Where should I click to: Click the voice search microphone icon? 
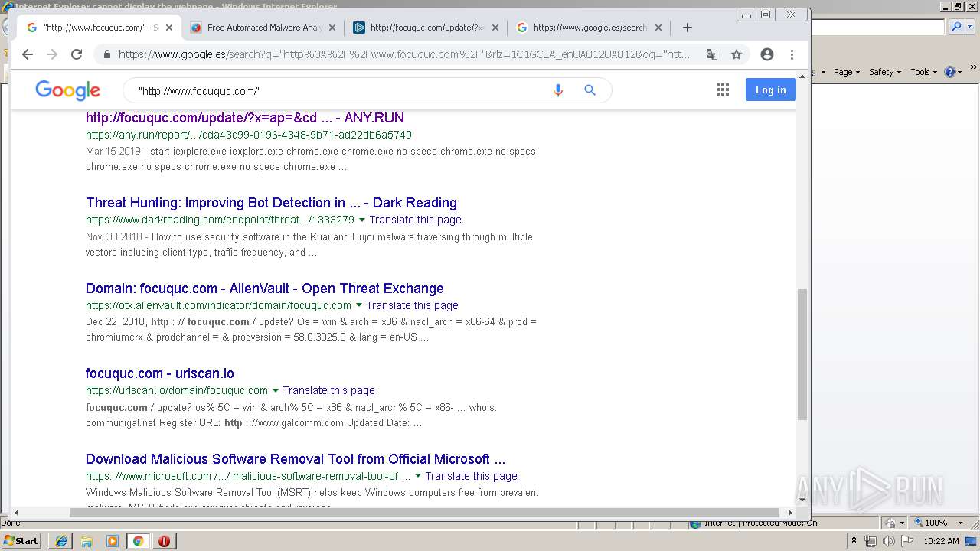point(558,90)
